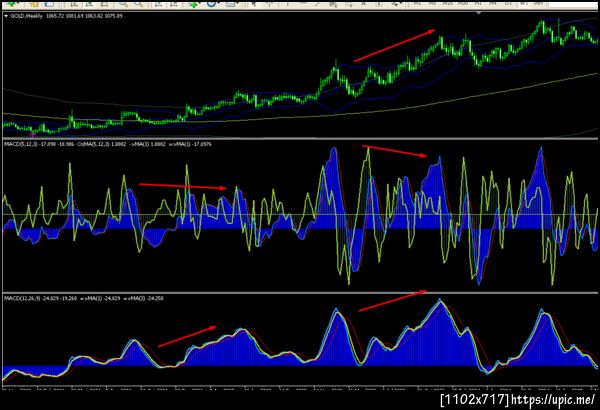
Task: Click the triangle before GOLD,Weekly label
Action: [x=6, y=16]
